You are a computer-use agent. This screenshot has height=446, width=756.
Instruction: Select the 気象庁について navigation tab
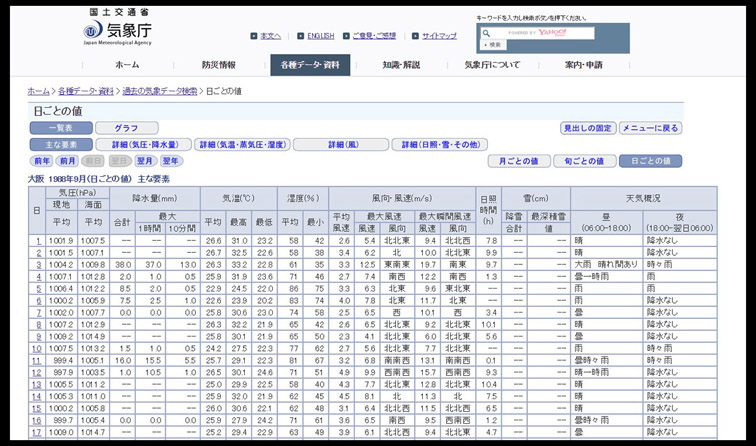click(x=492, y=65)
